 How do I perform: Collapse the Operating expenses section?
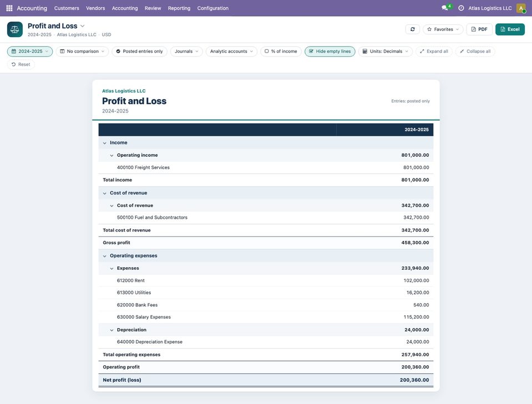(x=104, y=256)
